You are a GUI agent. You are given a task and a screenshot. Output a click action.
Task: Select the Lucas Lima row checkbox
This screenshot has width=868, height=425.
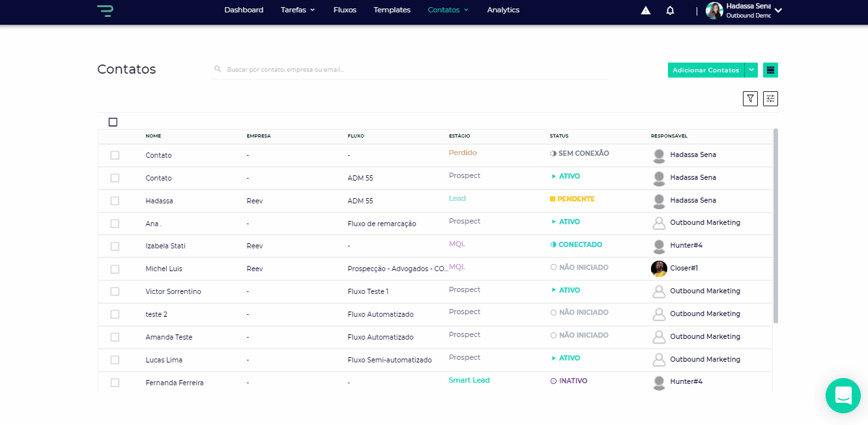coord(115,360)
